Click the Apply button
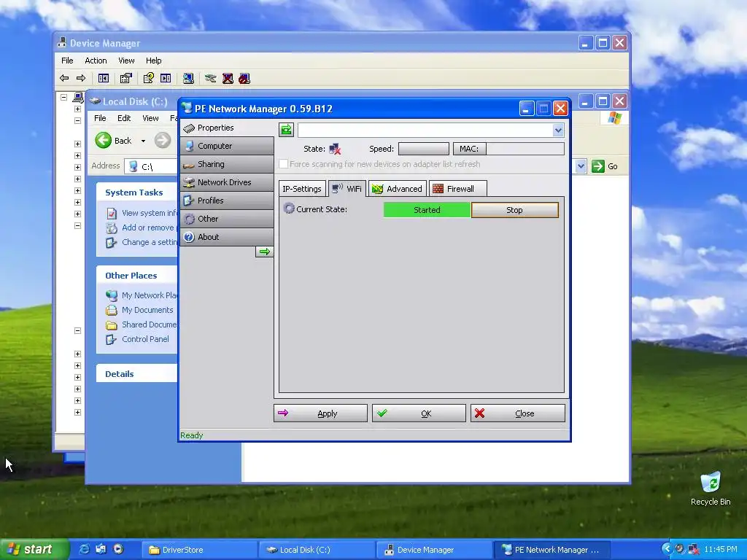 pos(320,413)
